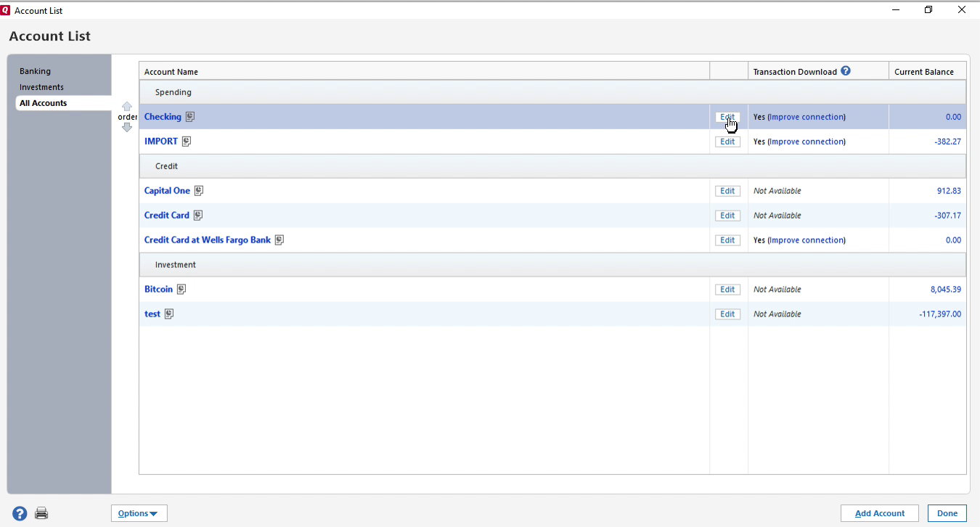Click the Account Name column header
This screenshot has height=527, width=980.
[x=424, y=71]
